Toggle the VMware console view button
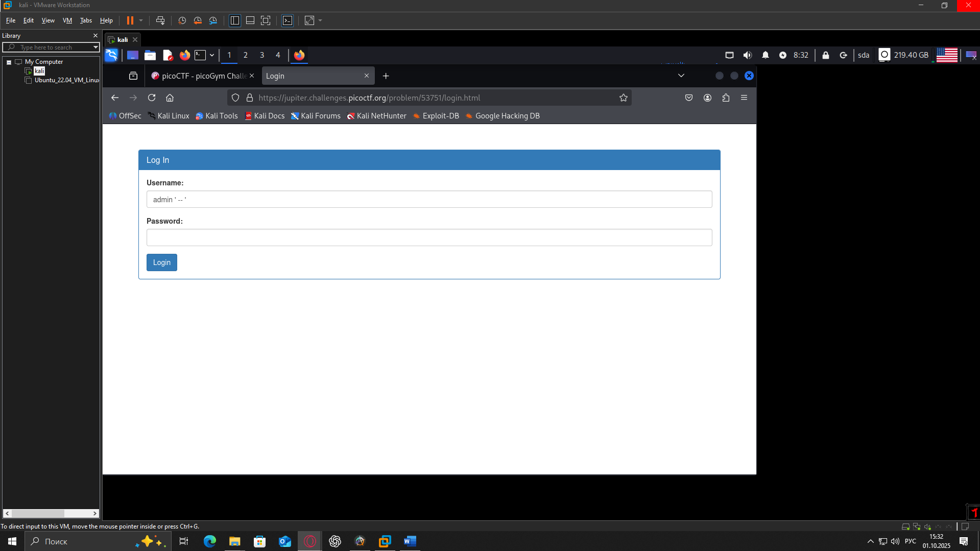The image size is (980, 551). click(x=288, y=20)
